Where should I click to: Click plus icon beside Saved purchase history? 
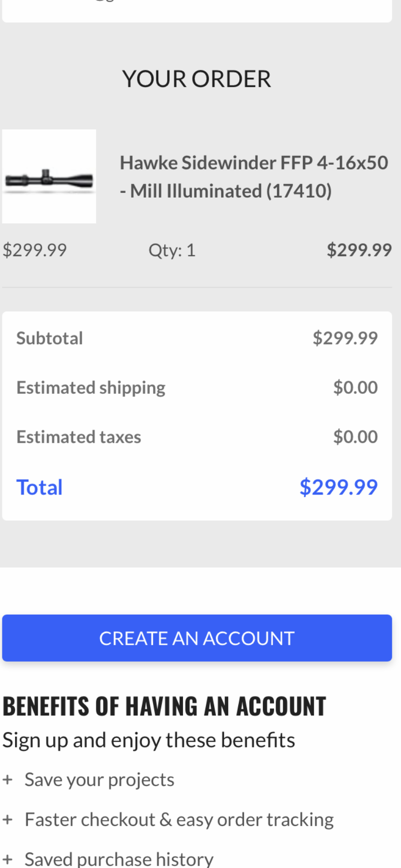coord(7,859)
